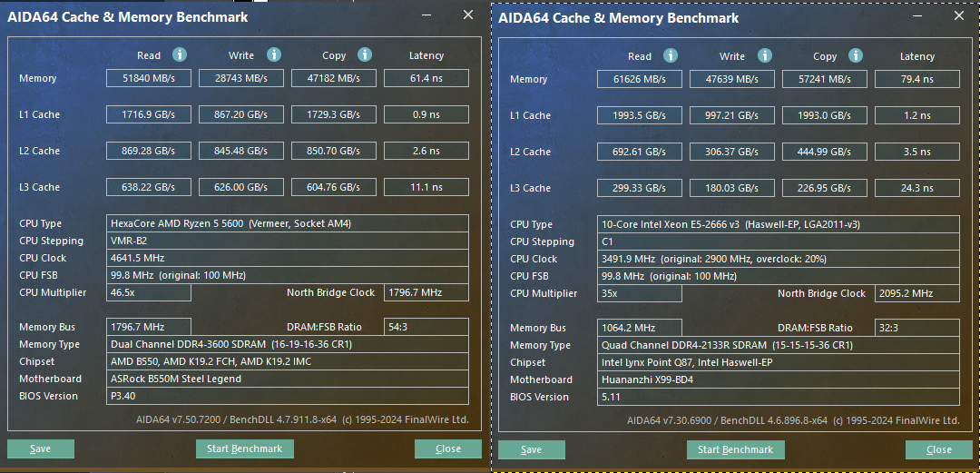Click CPU Clock value 4641.5 MHz
The width and height of the screenshot is (980, 473).
[x=288, y=258]
